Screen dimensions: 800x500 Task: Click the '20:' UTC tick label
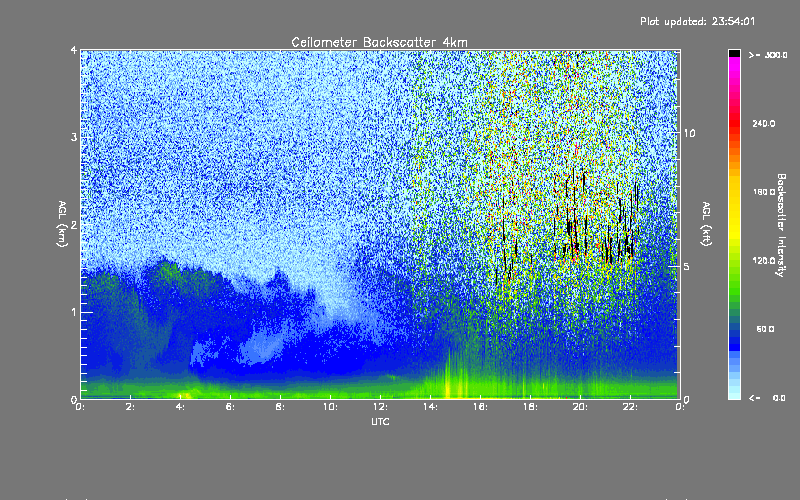click(581, 407)
